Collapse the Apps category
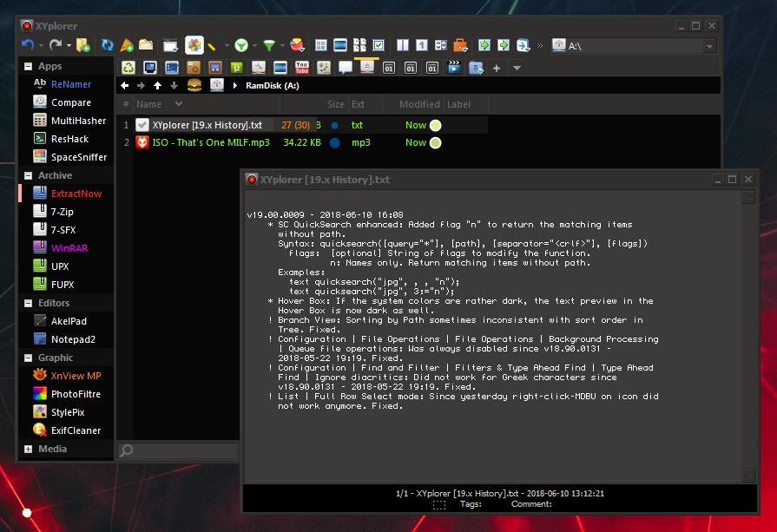 point(29,66)
